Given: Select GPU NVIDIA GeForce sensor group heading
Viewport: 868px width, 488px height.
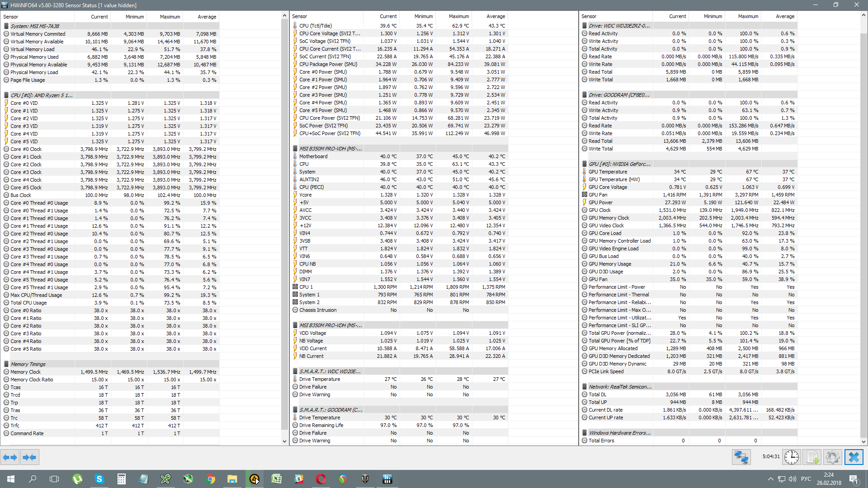Looking at the screenshot, I should [x=619, y=164].
